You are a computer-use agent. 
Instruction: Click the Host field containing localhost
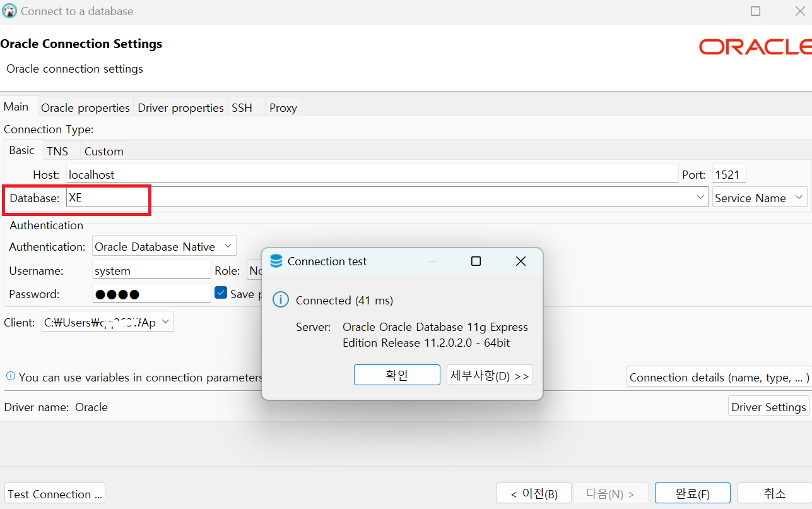[x=372, y=174]
